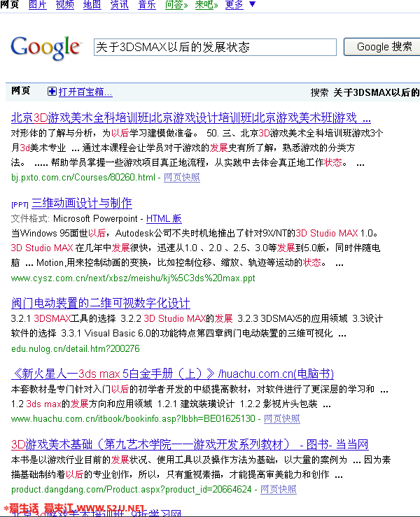Click the bj.pxto.com.cn/Courses/80260.html URL text
Screen dimensions: 420x517
(83, 178)
